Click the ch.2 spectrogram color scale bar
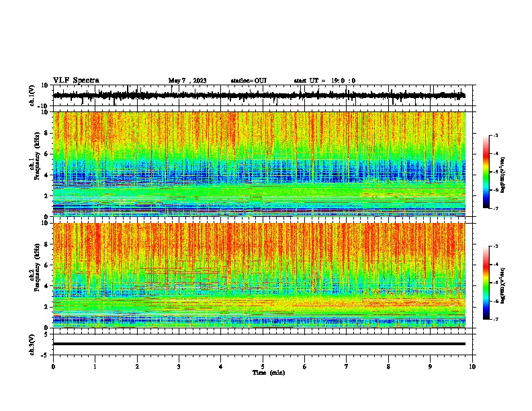Image resolution: width=532 pixels, height=411 pixels. pos(486,283)
